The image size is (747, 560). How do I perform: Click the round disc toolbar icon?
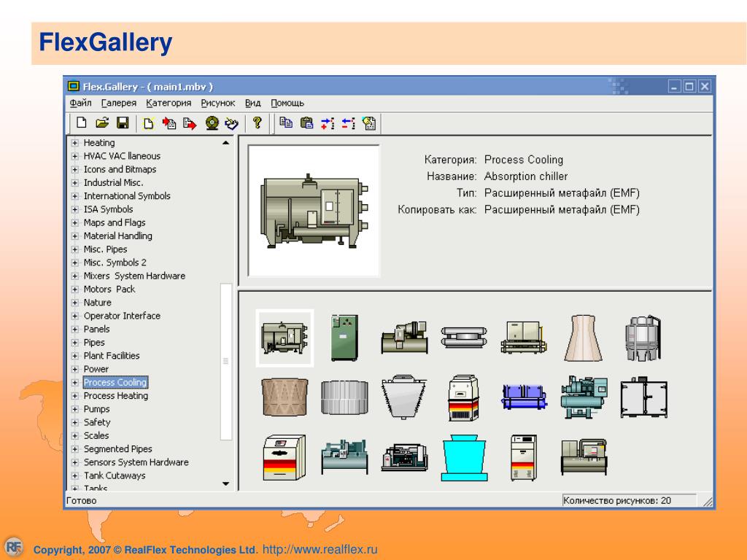[212, 124]
